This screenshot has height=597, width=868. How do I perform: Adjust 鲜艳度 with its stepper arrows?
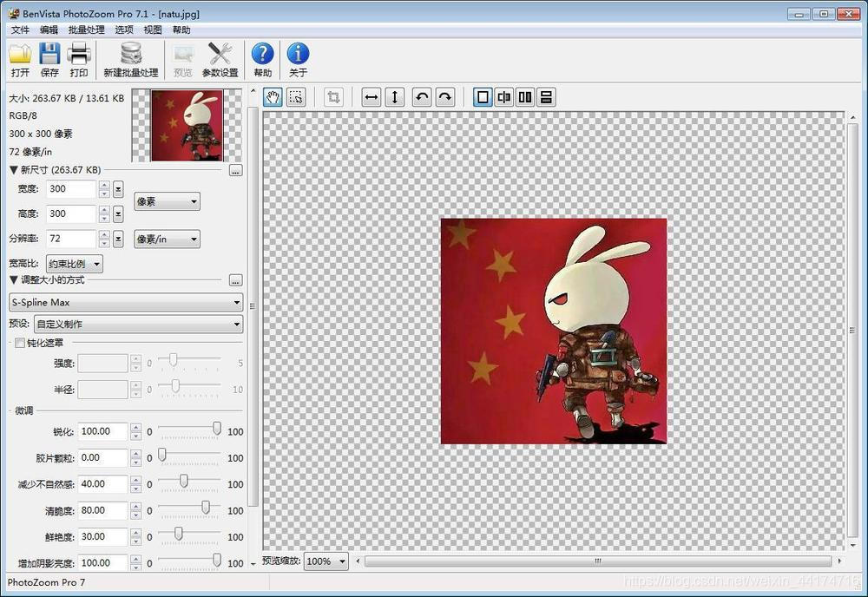point(135,536)
